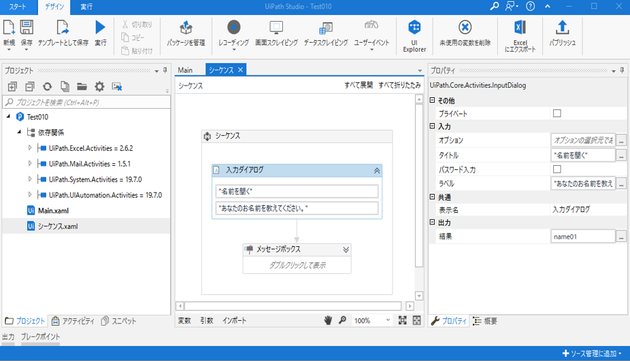Open the 100% zoom dropdown
Screen dimensions: 630x361
pos(388,320)
